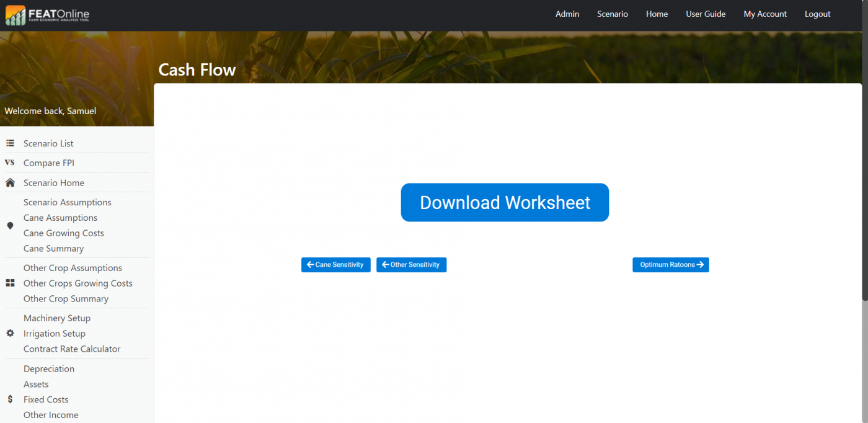Viewport: 868px width, 423px height.
Task: Log out using the Logout link
Action: 817,14
